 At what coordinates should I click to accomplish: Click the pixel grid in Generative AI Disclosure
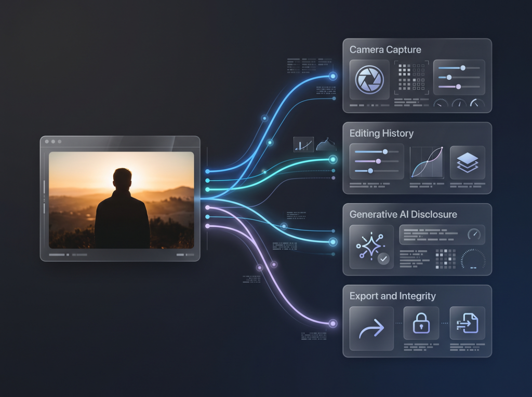click(x=445, y=259)
